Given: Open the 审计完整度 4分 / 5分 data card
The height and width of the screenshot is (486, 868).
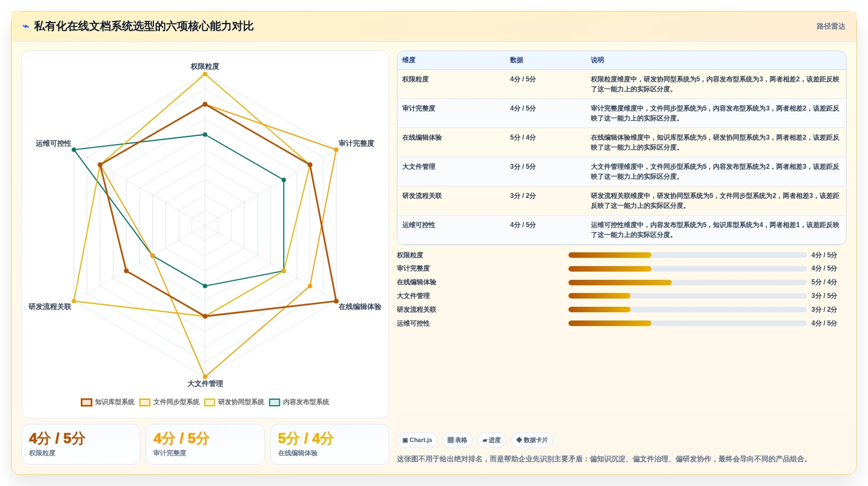Looking at the screenshot, I should (x=205, y=444).
